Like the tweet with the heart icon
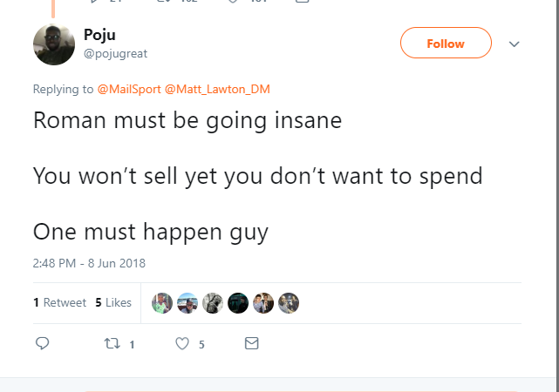The height and width of the screenshot is (392, 559). pyautogui.click(x=182, y=343)
